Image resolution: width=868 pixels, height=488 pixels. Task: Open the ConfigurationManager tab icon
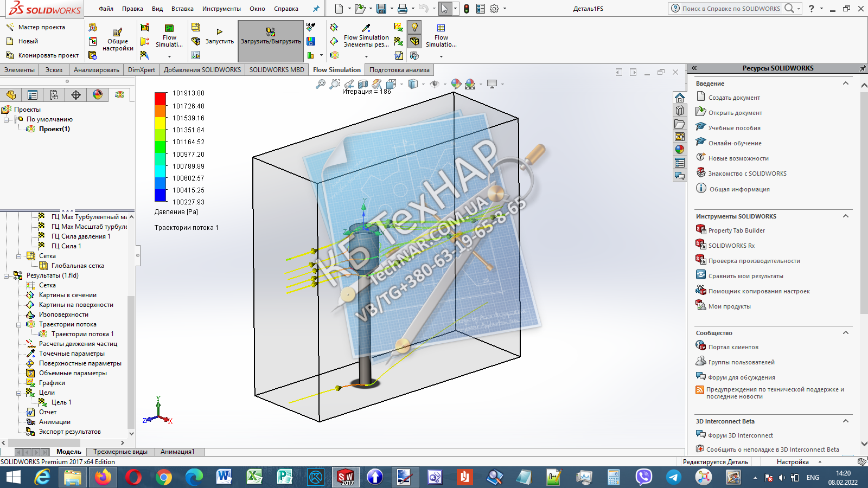[x=54, y=95]
